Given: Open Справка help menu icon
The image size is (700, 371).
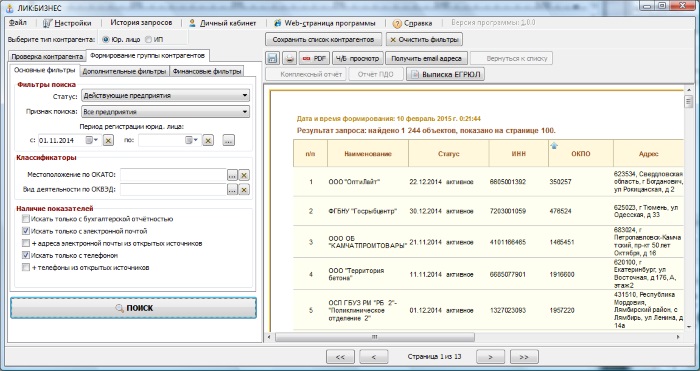Looking at the screenshot, I should tap(397, 24).
